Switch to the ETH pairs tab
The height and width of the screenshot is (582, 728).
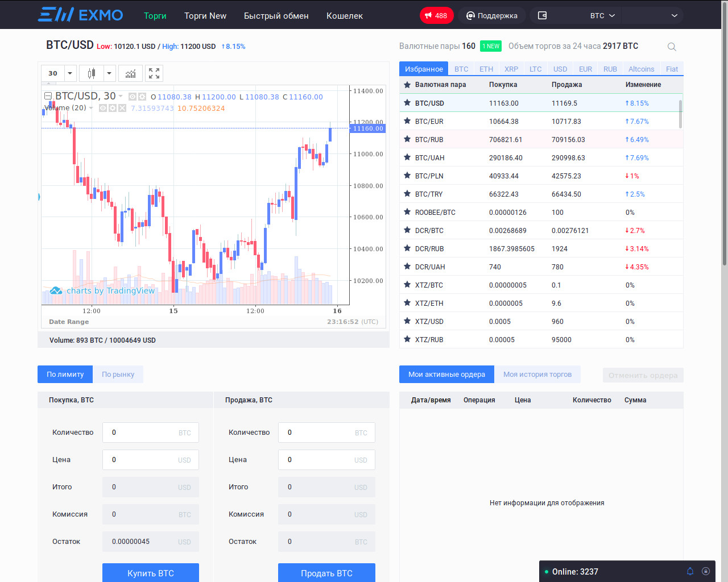(x=486, y=69)
